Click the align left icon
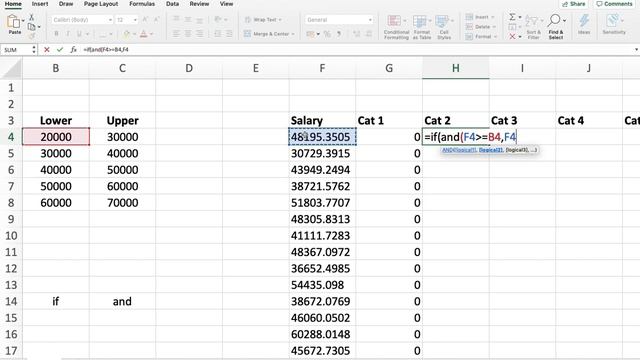The image size is (640, 360). (x=176, y=34)
